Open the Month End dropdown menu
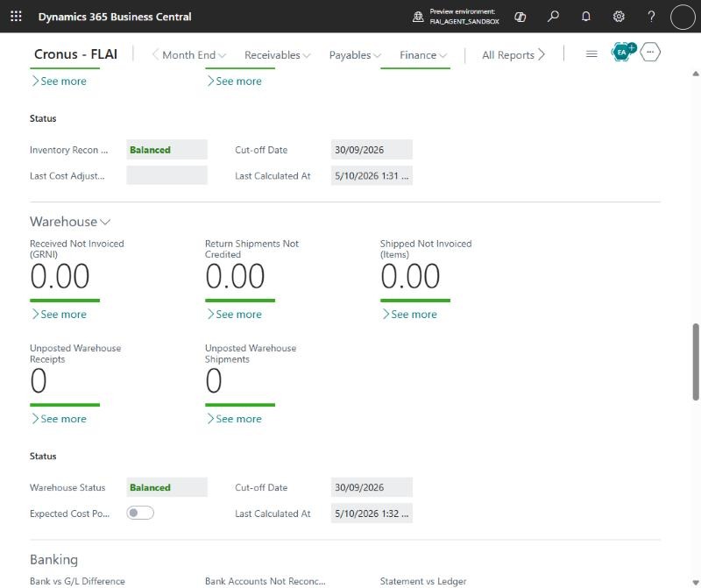Screen dimensions: 701x588 [x=194, y=55]
